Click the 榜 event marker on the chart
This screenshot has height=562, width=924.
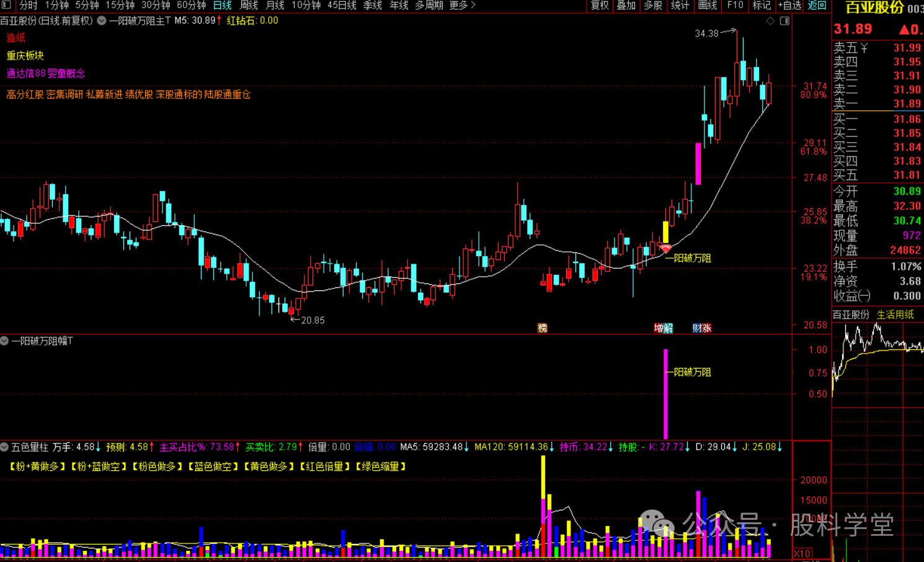point(543,328)
